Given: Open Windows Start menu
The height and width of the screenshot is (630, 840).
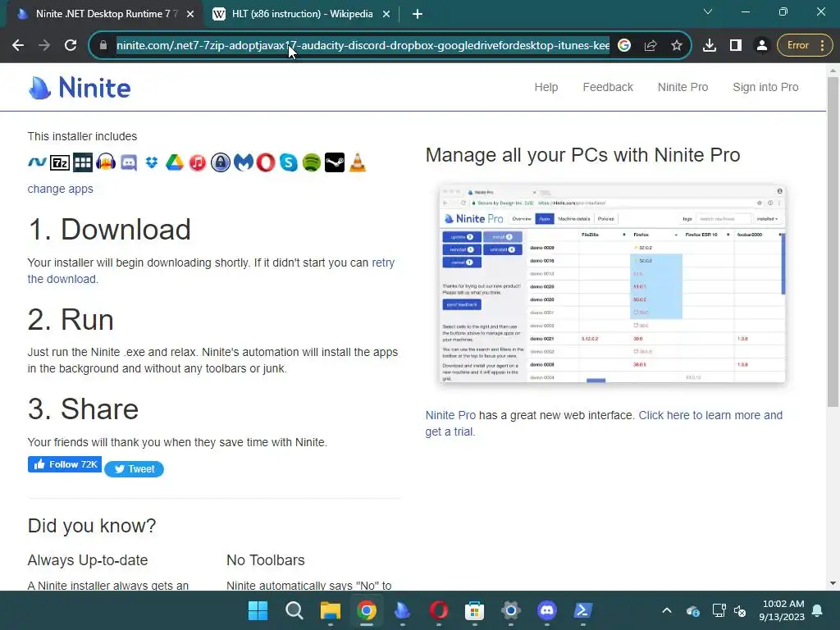Looking at the screenshot, I should point(258,610).
